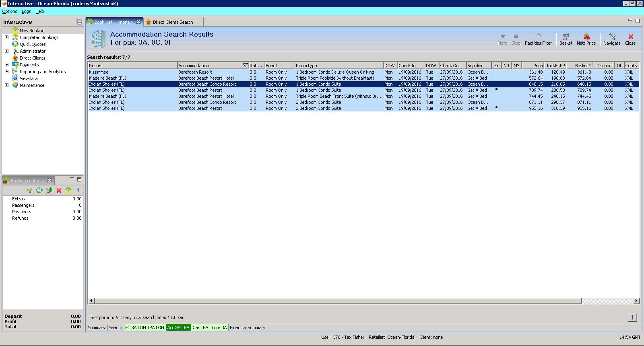This screenshot has height=346, width=644.
Task: Select the Car TPA tab
Action: coord(200,327)
